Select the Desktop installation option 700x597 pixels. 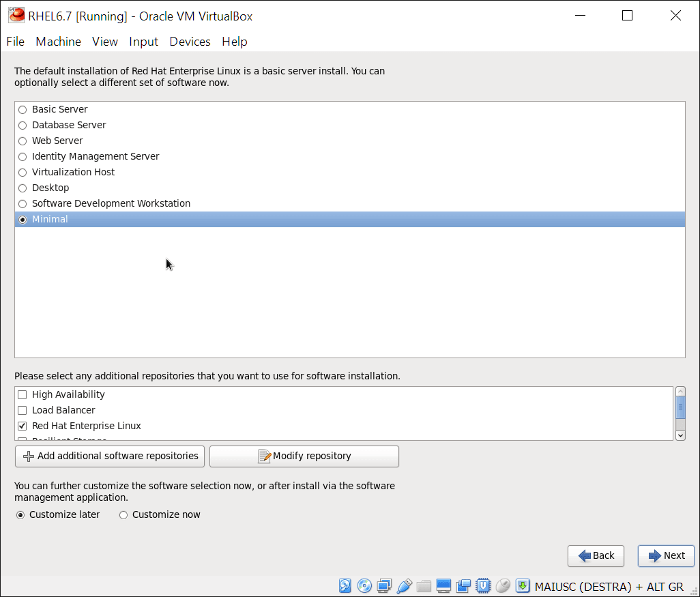pyautogui.click(x=23, y=188)
